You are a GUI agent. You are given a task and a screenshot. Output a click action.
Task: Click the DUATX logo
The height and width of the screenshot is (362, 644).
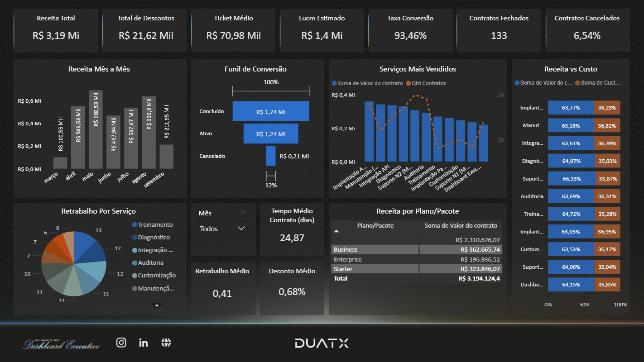321,343
